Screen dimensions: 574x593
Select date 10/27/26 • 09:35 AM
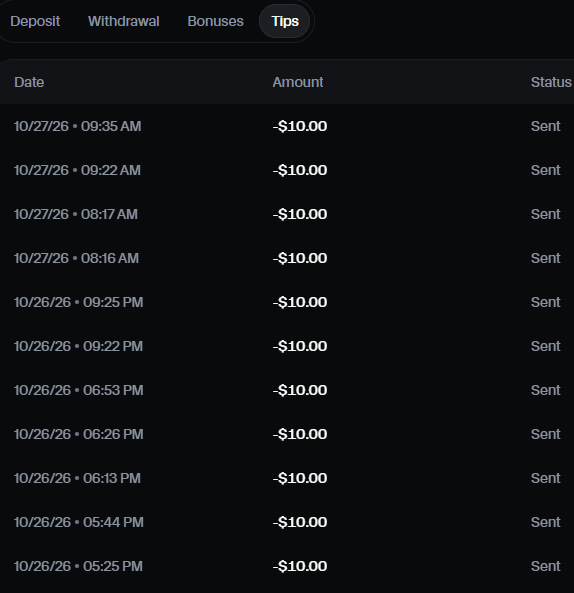coord(78,126)
